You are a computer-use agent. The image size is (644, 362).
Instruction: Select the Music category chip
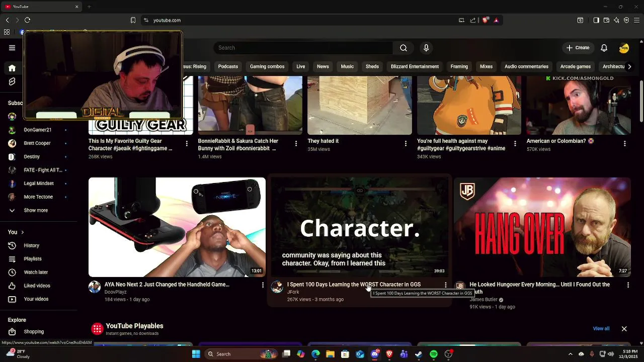tap(347, 66)
